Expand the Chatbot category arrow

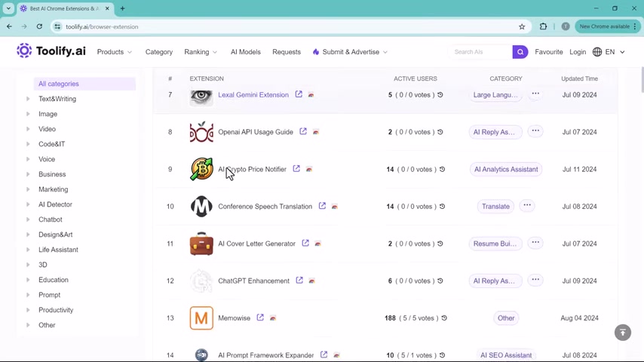[28, 219]
